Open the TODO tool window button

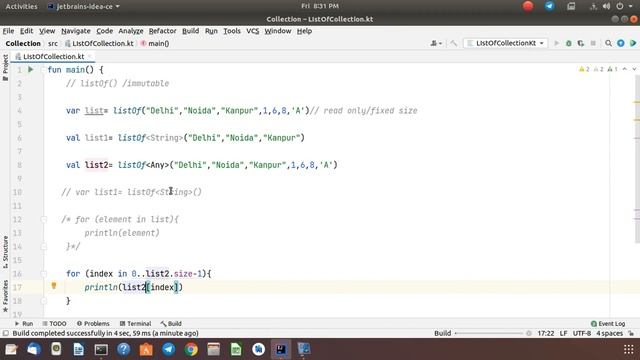54,324
